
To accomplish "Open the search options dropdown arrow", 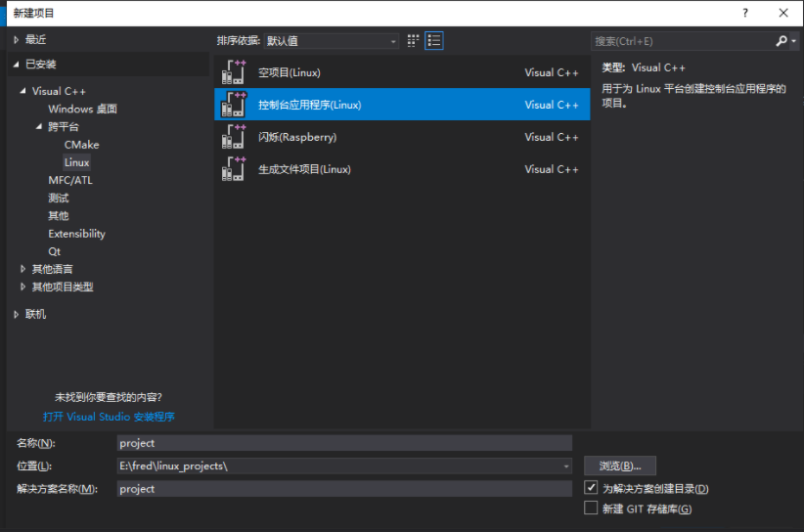I will pos(794,41).
